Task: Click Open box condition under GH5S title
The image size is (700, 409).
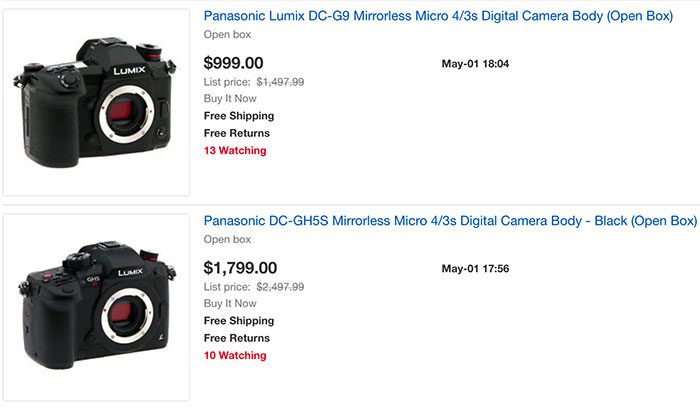Action: (x=226, y=240)
